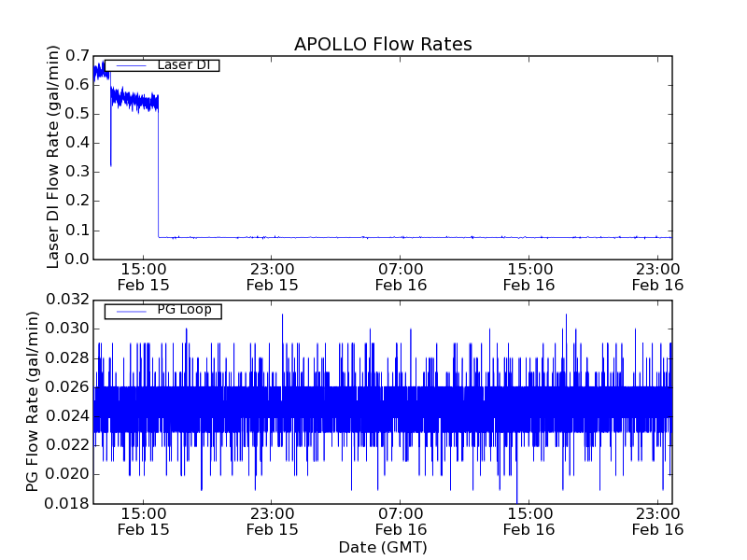Click the 0.2 tick on Laser DI axis
Image resolution: width=747 pixels, height=560 pixels.
coord(78,201)
